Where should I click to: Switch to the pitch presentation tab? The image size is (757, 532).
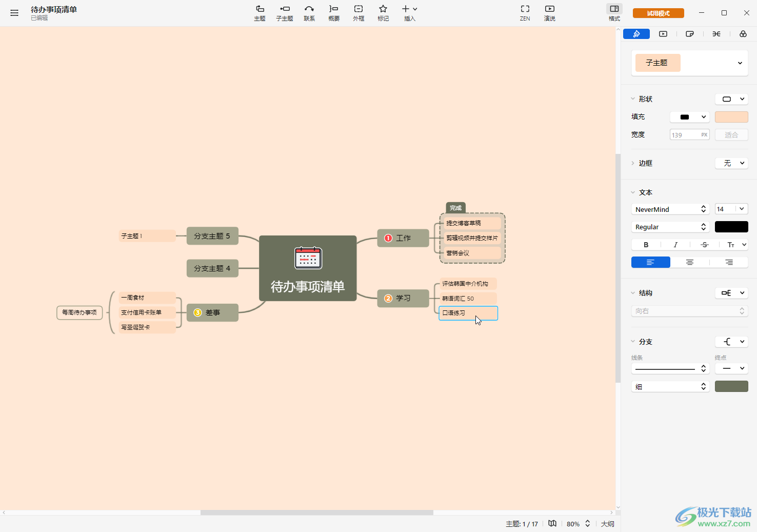tap(663, 34)
